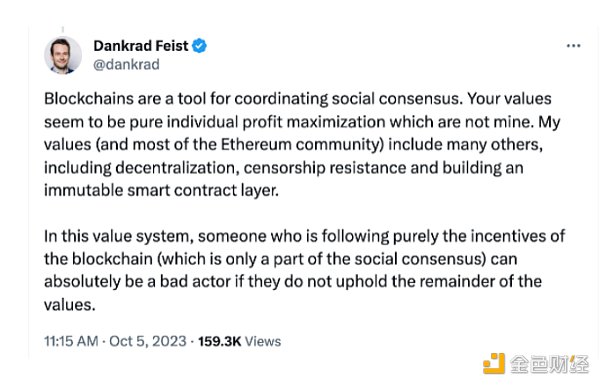Click the phrase 'immutable smart contract layer.'
This screenshot has width=600, height=385.
tap(161, 191)
